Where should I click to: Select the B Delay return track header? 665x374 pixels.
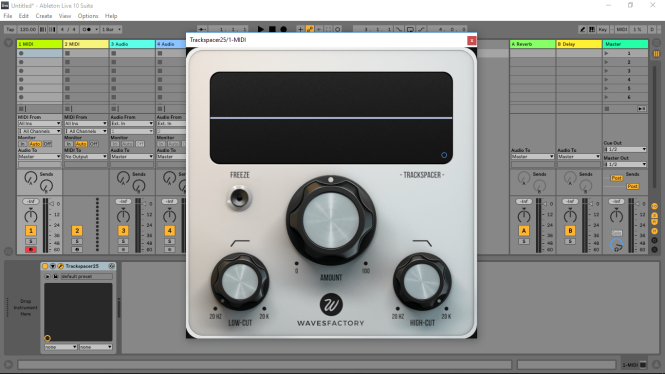(579, 44)
